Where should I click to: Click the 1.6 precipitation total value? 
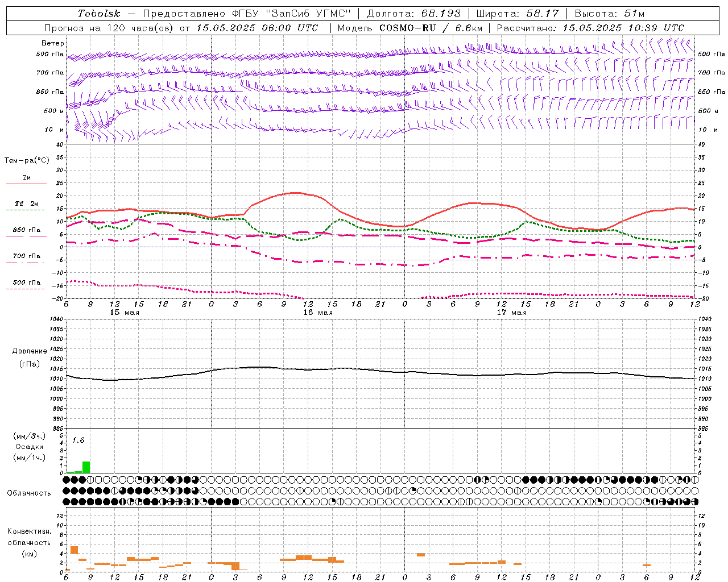pos(78,440)
